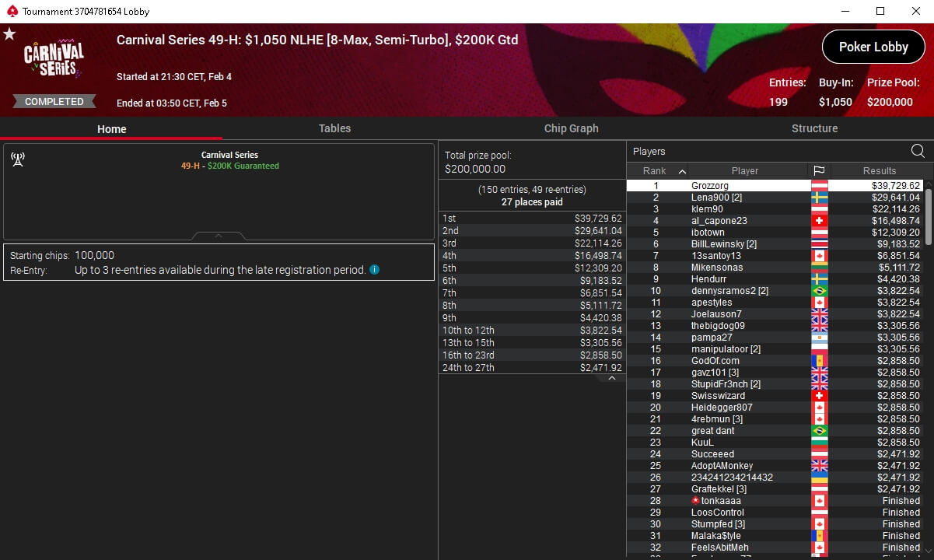This screenshot has width=934, height=560.
Task: Sort players by country flag column
Action: pos(819,171)
